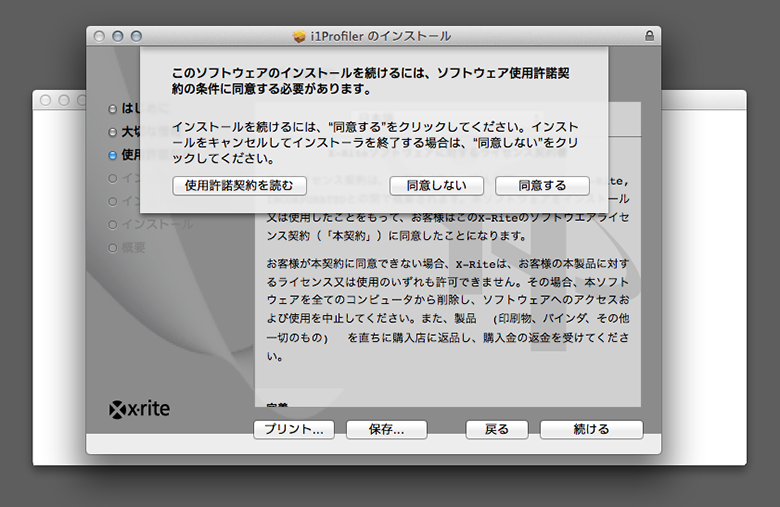The height and width of the screenshot is (507, 780).
Task: Click the installer window's zoom button
Action: (x=135, y=36)
